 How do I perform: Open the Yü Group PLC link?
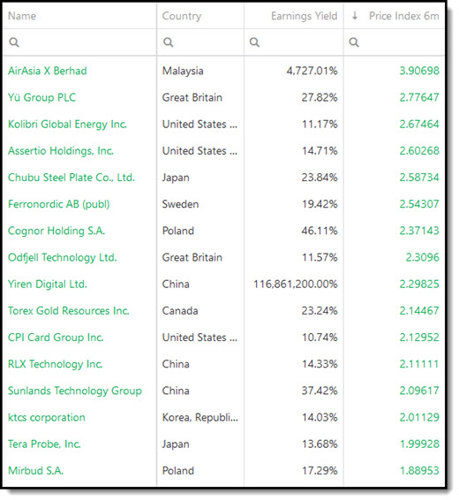42,97
